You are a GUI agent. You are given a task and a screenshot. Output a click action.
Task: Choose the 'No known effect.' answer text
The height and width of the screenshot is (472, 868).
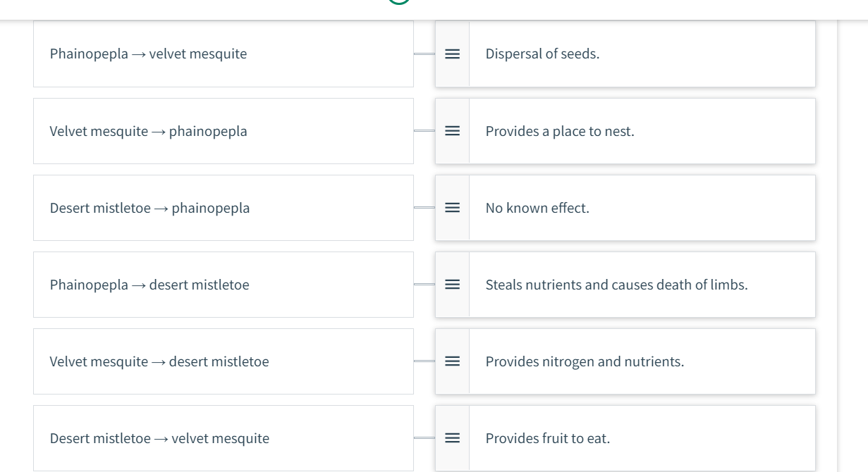click(537, 208)
